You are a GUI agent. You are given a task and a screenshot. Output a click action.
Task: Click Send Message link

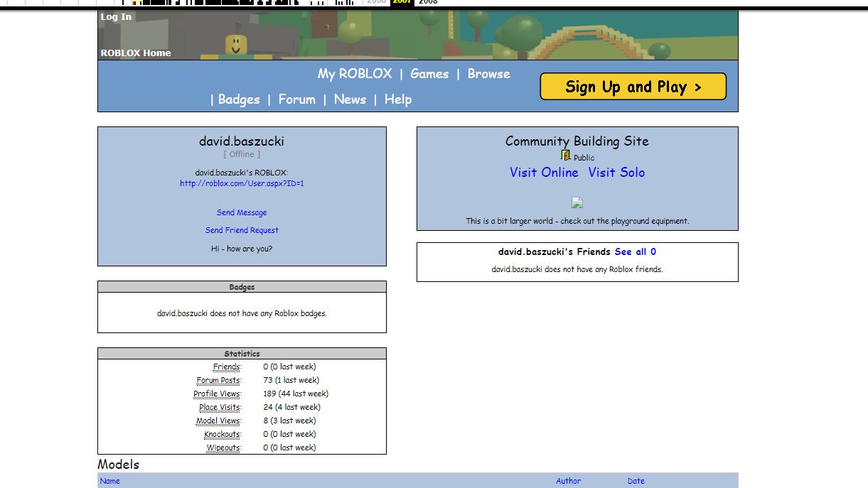(242, 212)
